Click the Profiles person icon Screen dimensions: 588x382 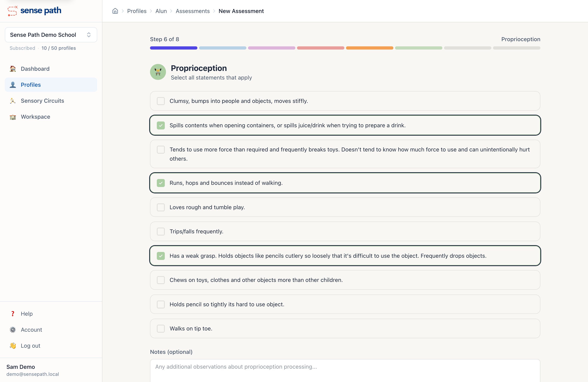click(13, 85)
